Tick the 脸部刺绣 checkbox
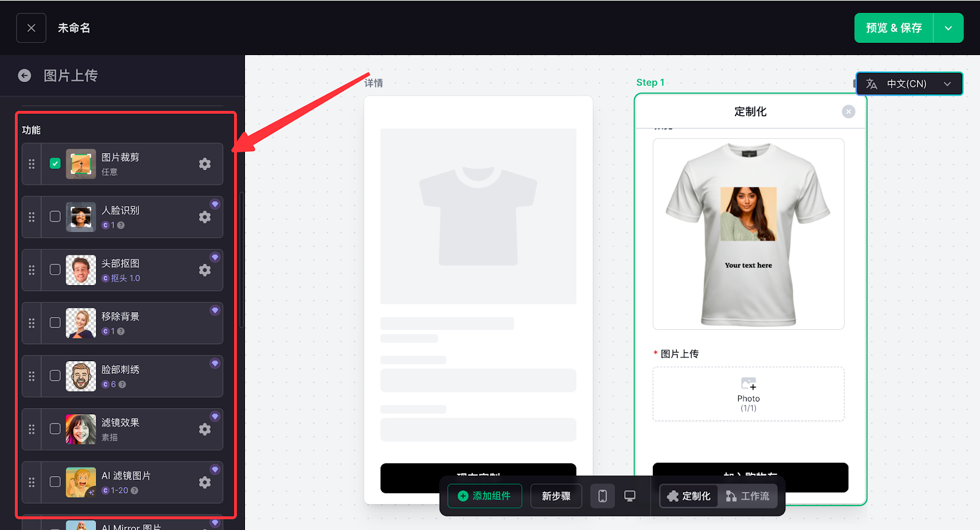The image size is (980, 530). 55,376
